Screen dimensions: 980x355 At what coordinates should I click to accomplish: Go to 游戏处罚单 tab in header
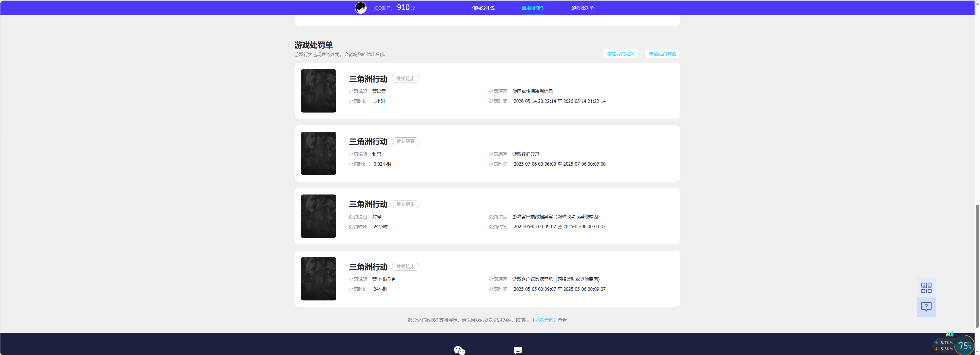[x=582, y=8]
